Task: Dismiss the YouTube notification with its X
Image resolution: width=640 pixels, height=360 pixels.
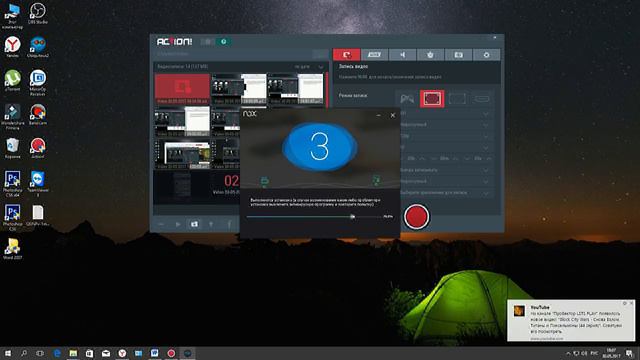Action: click(x=631, y=303)
